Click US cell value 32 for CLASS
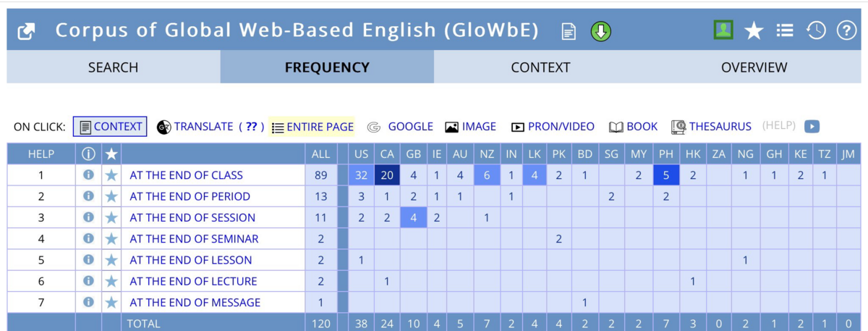Image resolution: width=868 pixels, height=331 pixels. pos(362,175)
